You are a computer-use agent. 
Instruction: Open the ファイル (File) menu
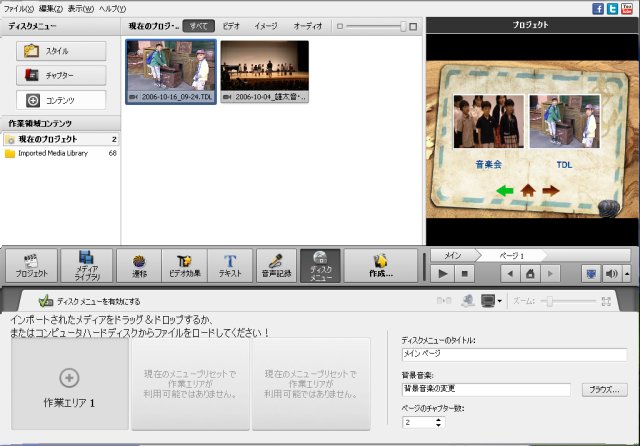18,8
